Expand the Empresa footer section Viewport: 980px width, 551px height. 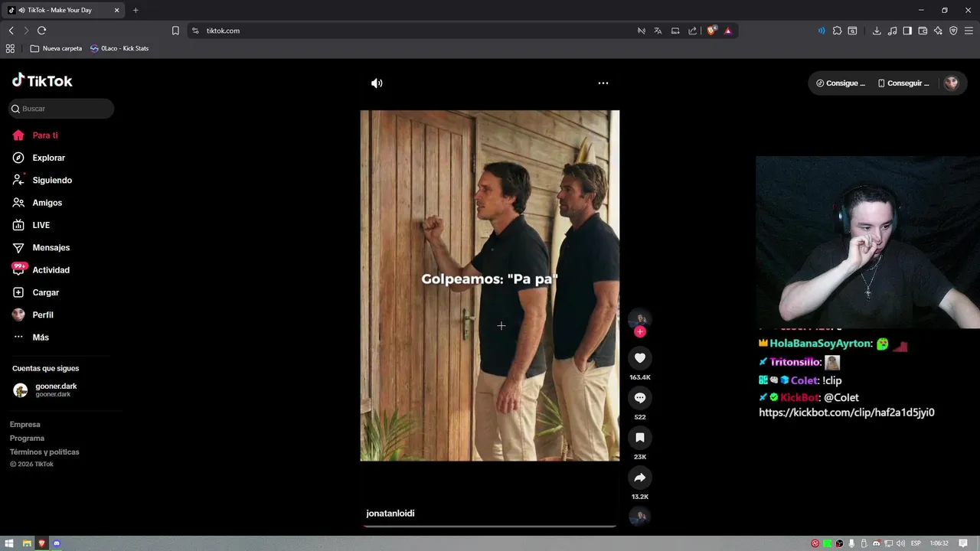tap(24, 425)
